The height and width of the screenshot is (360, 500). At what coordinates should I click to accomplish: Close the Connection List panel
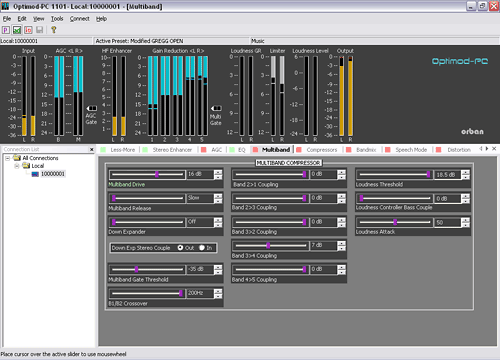92,150
